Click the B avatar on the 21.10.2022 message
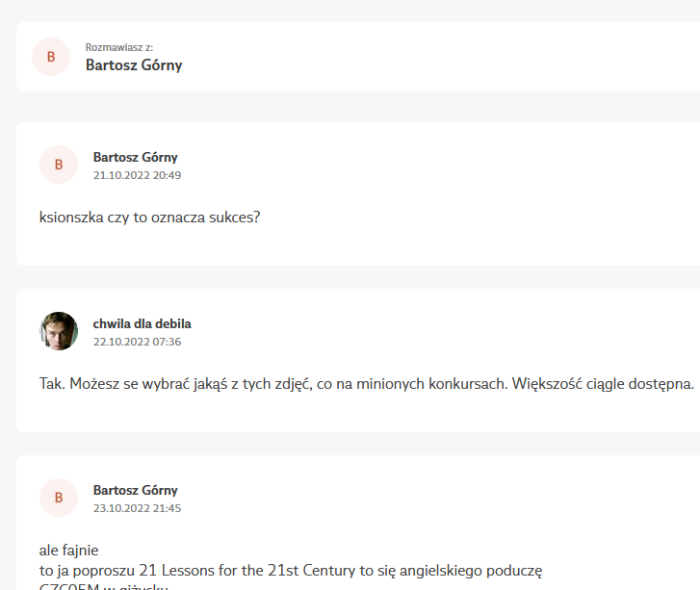The height and width of the screenshot is (590, 700). [59, 165]
